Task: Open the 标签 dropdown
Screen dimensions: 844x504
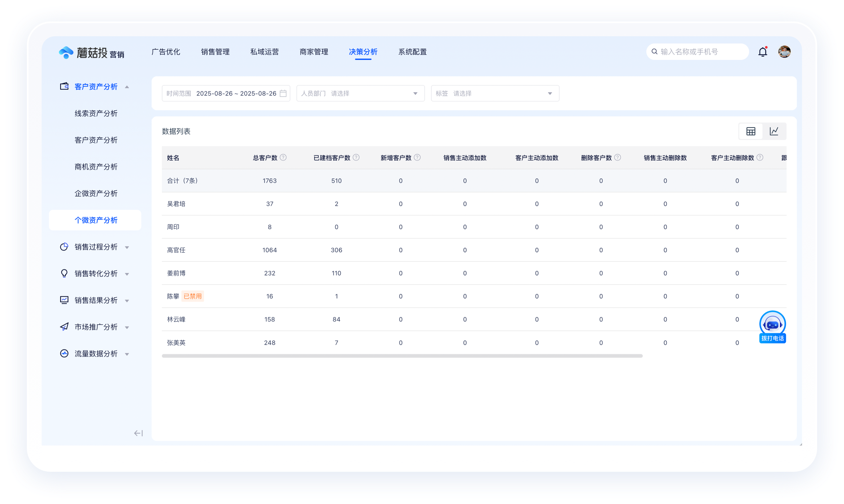Action: coord(495,93)
